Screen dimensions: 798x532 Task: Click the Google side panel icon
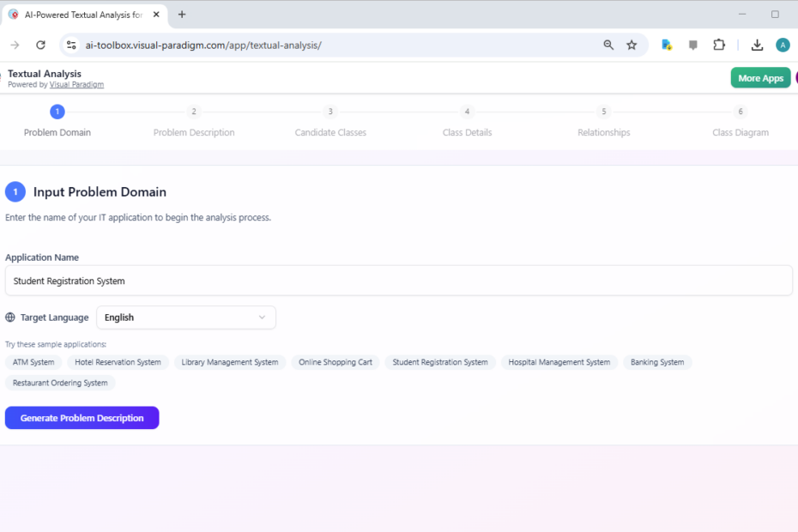point(667,45)
